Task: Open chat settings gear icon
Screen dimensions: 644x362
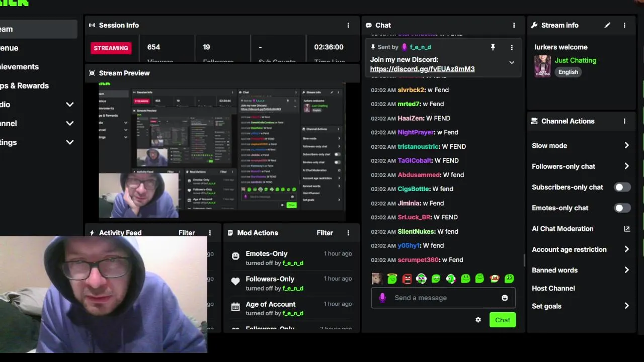Action: [x=478, y=320]
